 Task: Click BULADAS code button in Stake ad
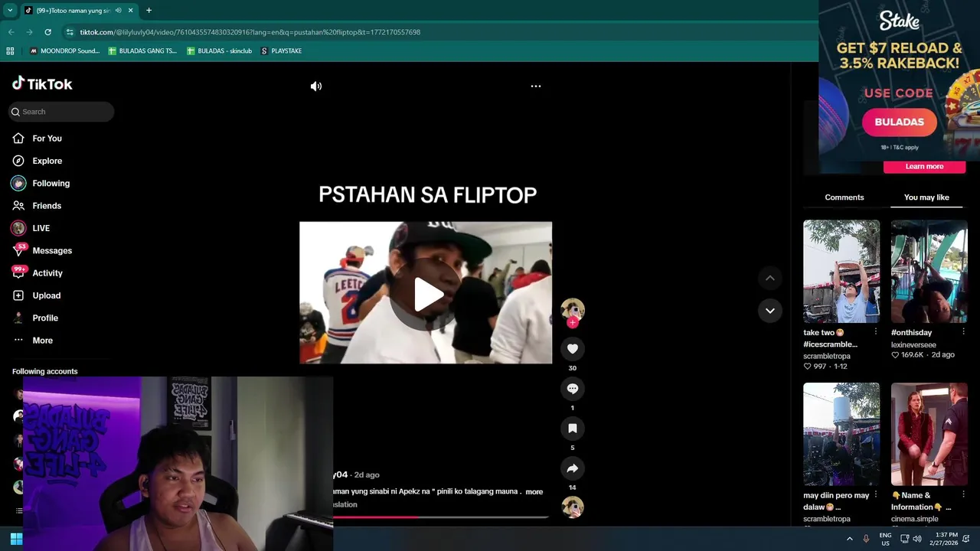(x=899, y=122)
